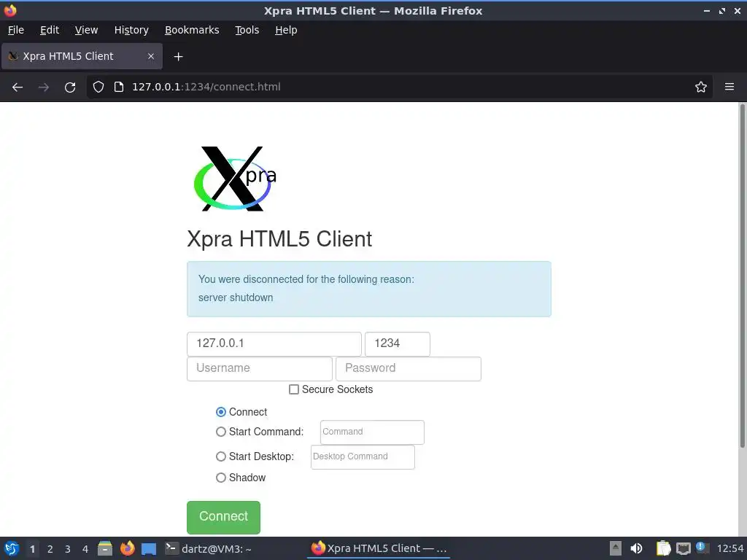This screenshot has height=560, width=747.
Task: Close the Xpra HTML5 Client tab
Action: (x=151, y=56)
